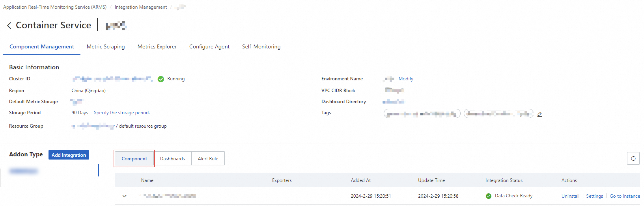Switch to the Dashboards sub-tab
Viewport: 644px width, 206px height.
coord(173,159)
